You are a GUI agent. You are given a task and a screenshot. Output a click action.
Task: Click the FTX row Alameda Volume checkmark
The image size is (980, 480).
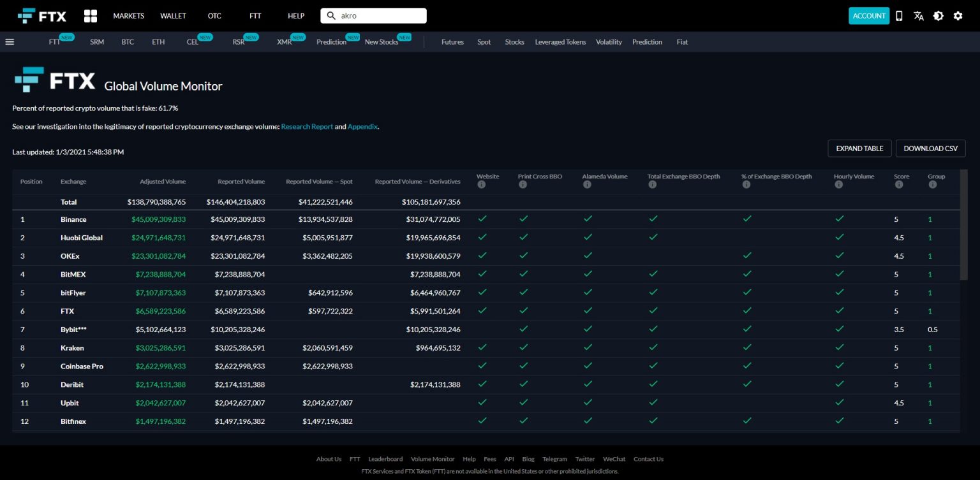[x=588, y=310]
